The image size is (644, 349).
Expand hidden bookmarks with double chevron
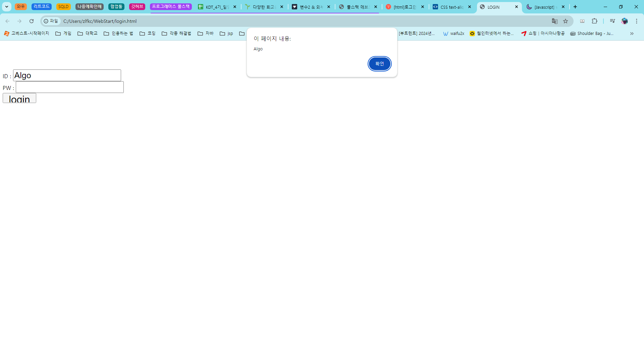pyautogui.click(x=632, y=34)
